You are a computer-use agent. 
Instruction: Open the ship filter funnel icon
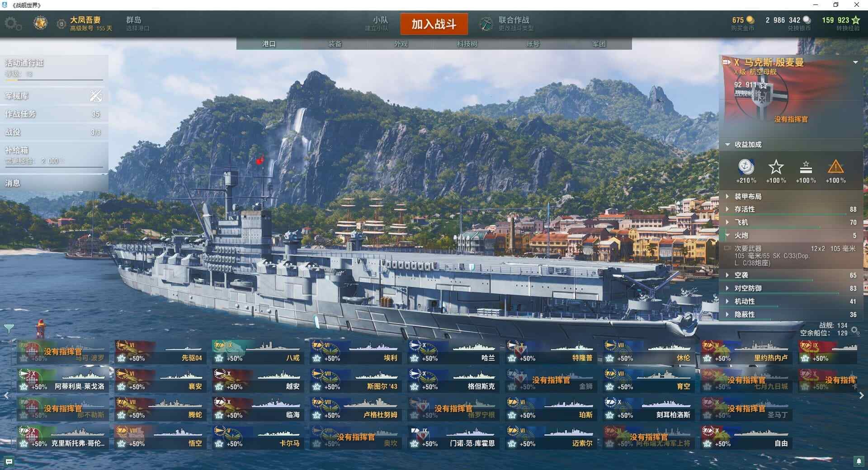click(9, 329)
